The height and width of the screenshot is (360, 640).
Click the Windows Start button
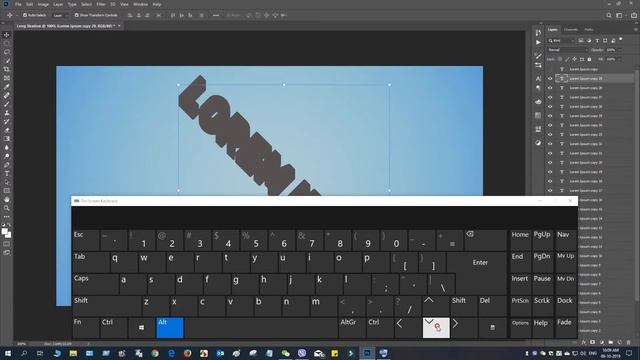tap(8, 353)
